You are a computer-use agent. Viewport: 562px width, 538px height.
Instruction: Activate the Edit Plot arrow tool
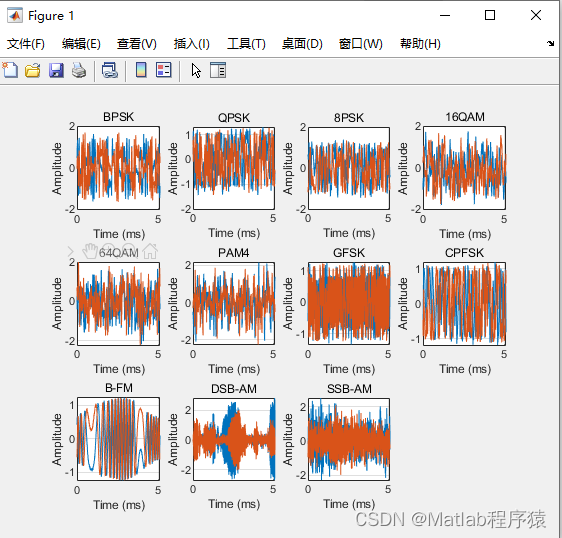[196, 70]
